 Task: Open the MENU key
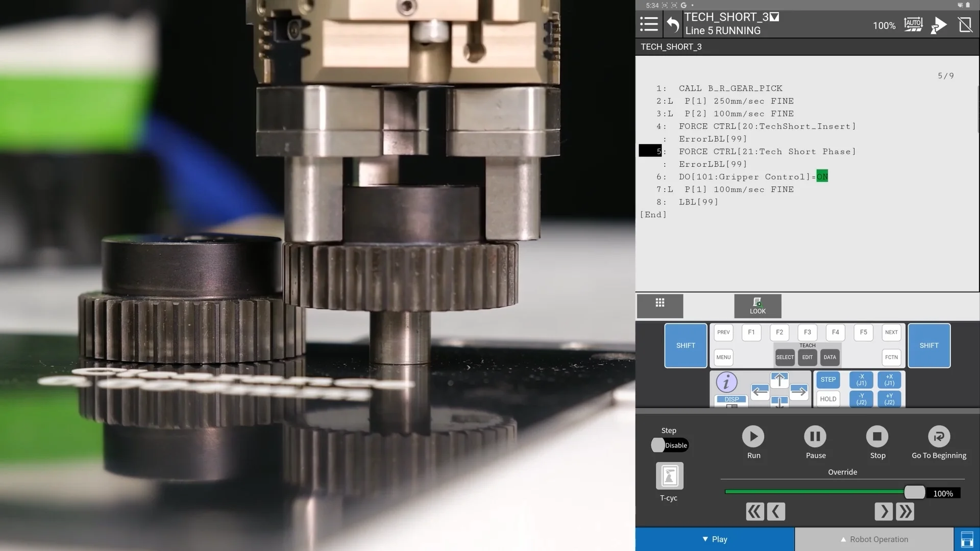point(723,357)
